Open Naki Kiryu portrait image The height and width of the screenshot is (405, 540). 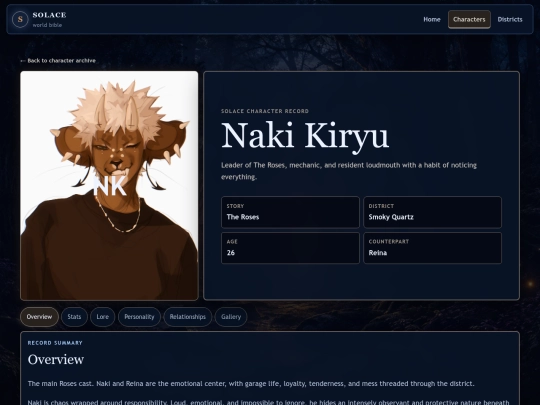[x=109, y=186]
